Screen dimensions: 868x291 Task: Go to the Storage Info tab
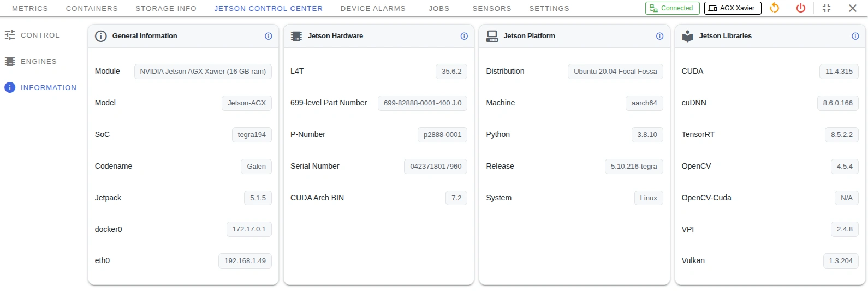click(x=166, y=9)
